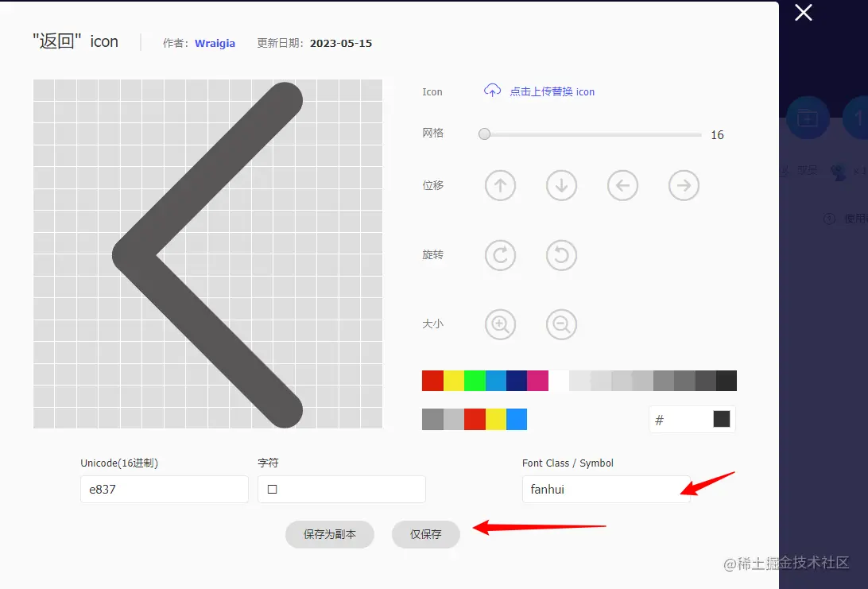Click the Font Class field containing fanhui

click(606, 490)
